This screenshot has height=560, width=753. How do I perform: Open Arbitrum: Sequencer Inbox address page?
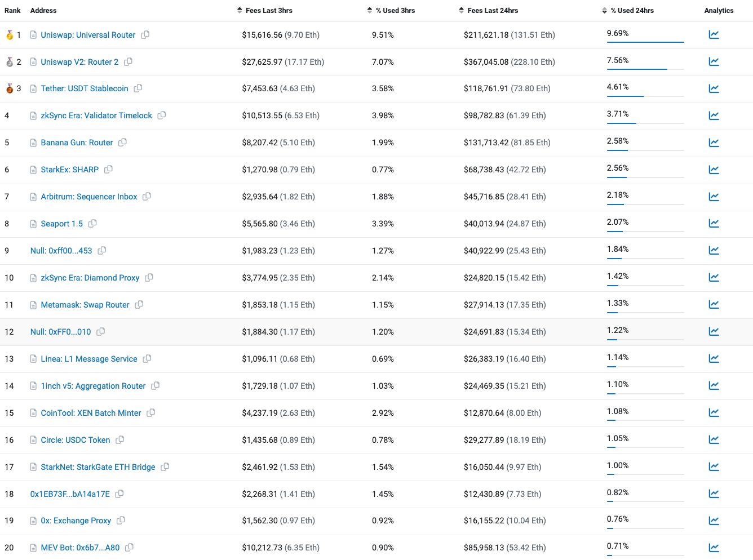[89, 197]
